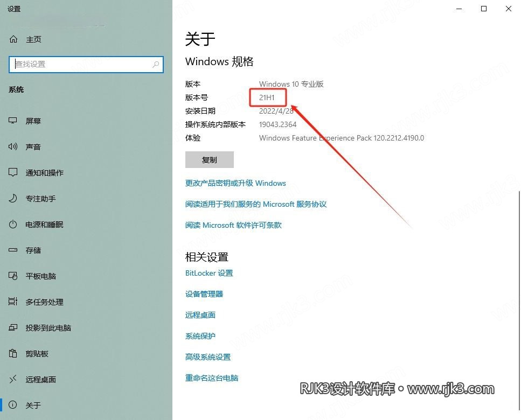Screen dimensions: 521x420
Task: Select 存储 in the sidebar
Action: click(x=33, y=250)
